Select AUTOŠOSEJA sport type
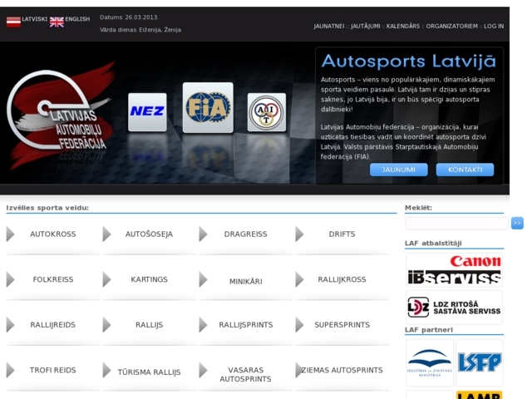The image size is (532, 399). 149,234
